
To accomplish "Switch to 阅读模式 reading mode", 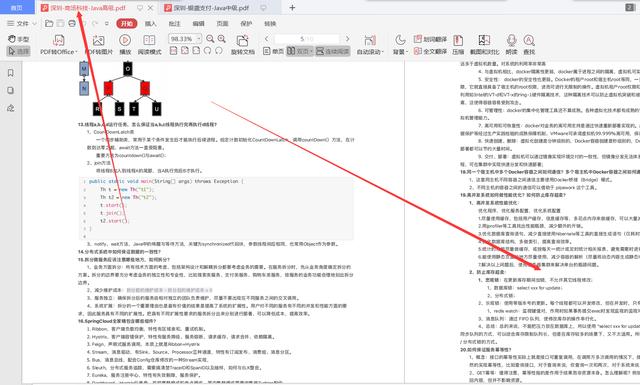I will 149,45.
